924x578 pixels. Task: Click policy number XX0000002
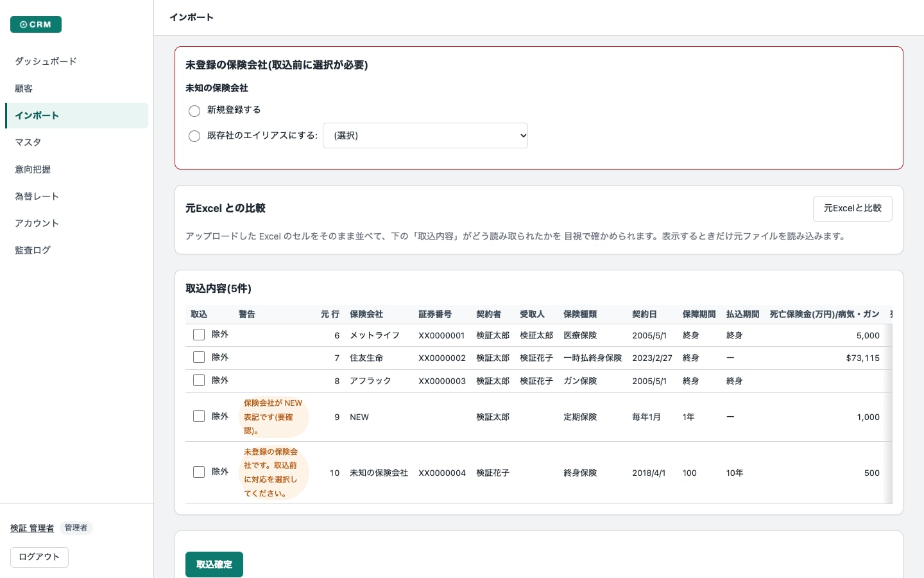click(442, 358)
